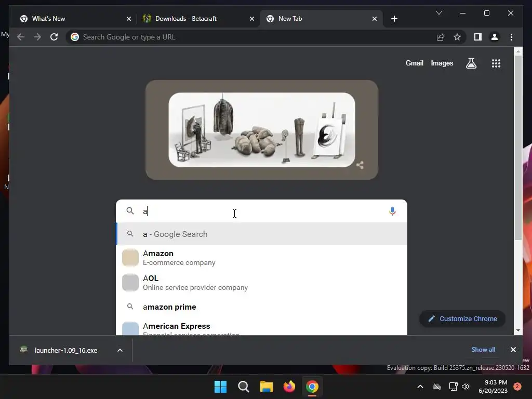The height and width of the screenshot is (399, 532).
Task: Close the downloads bar
Action: [513, 350]
